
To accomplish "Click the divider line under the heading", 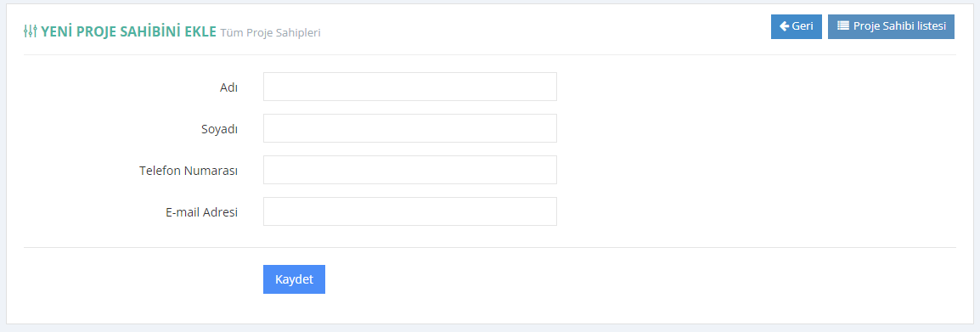I will pyautogui.click(x=490, y=55).
